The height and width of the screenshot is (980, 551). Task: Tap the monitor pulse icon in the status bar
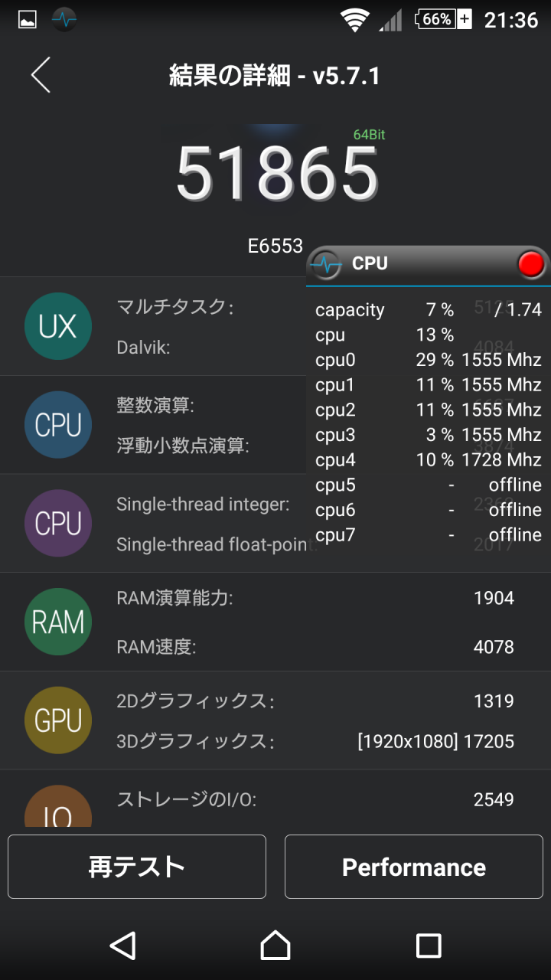(64, 20)
